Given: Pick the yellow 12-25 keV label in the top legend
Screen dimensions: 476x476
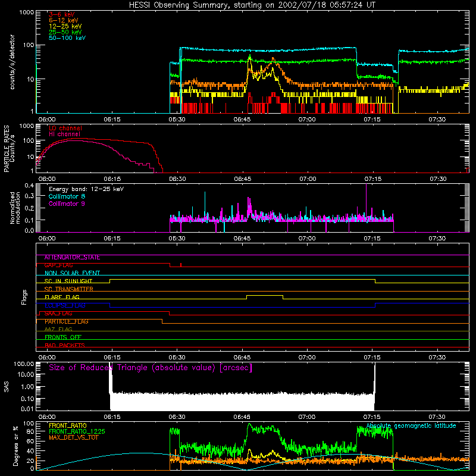Looking at the screenshot, I should tap(65, 26).
